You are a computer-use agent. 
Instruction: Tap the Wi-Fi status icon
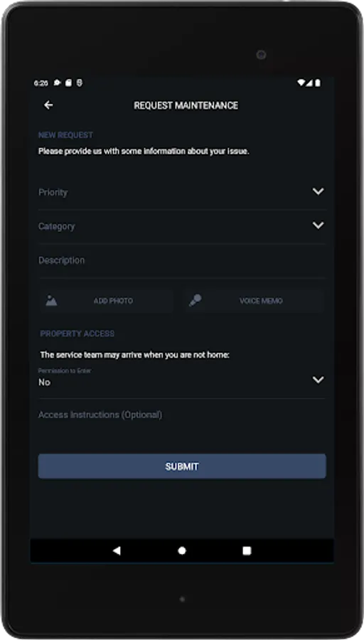[301, 83]
